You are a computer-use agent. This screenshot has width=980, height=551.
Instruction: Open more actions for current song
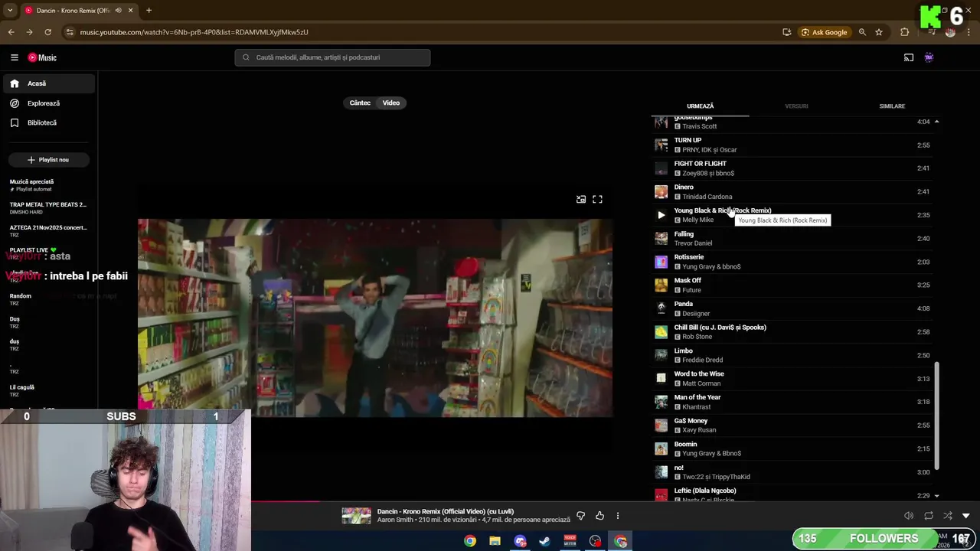click(618, 516)
